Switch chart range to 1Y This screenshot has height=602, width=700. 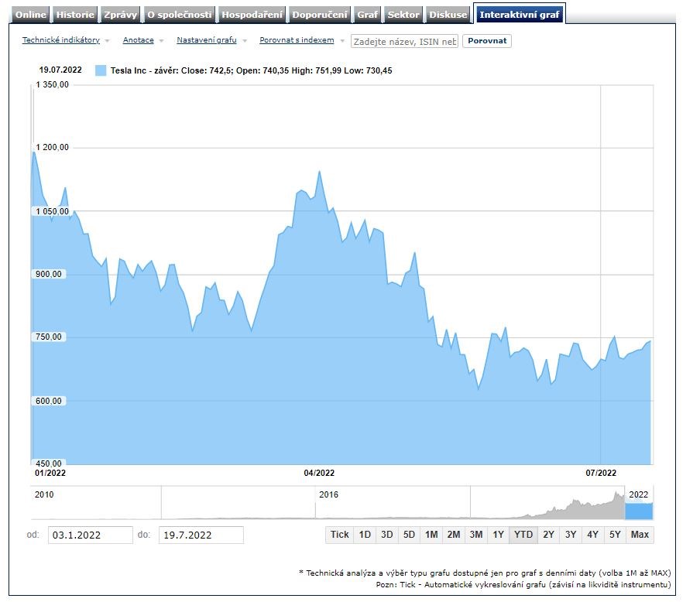click(x=498, y=535)
